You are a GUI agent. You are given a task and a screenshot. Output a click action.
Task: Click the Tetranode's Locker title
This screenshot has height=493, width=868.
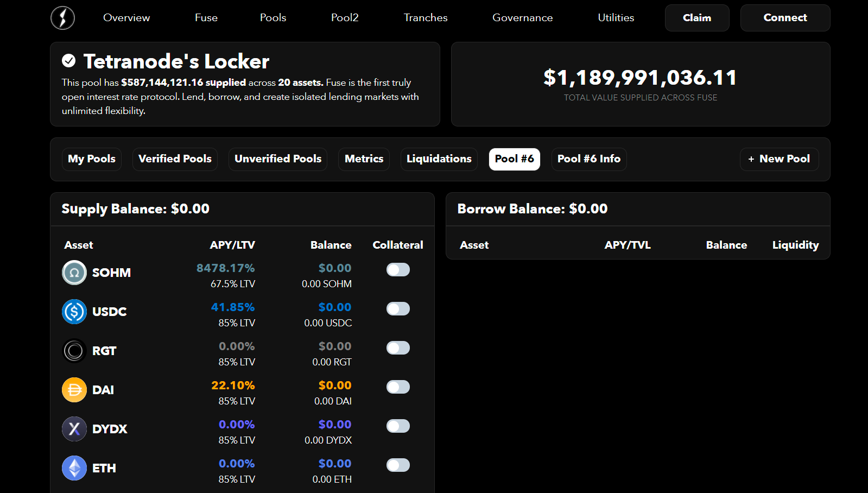[x=176, y=61]
